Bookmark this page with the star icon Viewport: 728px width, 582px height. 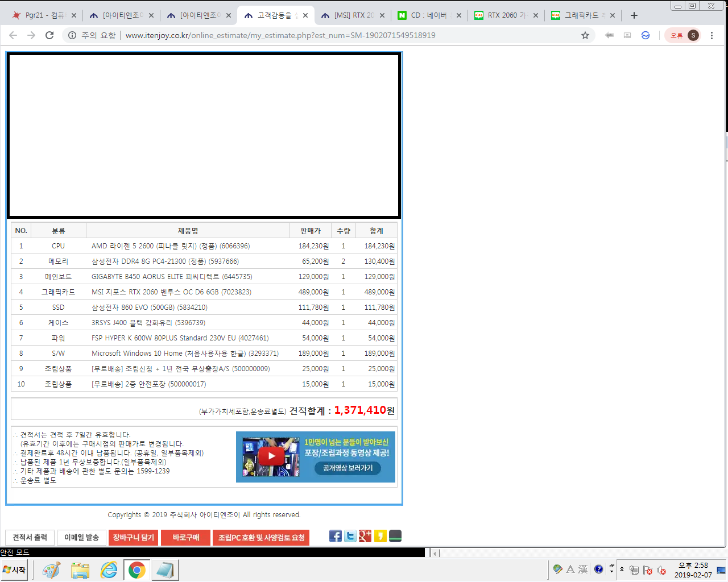pos(585,35)
